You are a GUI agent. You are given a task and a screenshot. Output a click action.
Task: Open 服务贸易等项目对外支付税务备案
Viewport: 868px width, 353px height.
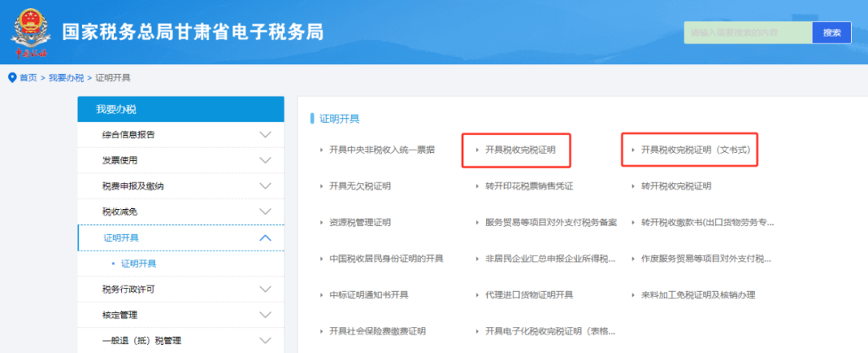[551, 222]
